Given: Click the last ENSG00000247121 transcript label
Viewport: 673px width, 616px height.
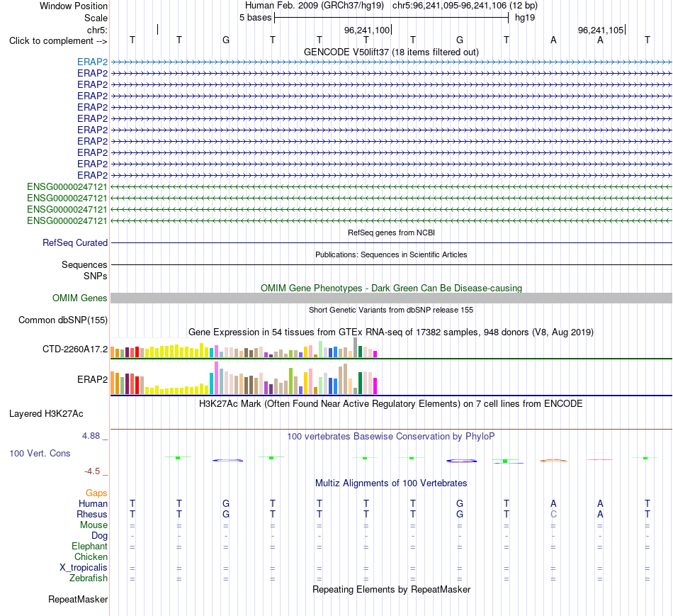Looking at the screenshot, I should 67,220.
